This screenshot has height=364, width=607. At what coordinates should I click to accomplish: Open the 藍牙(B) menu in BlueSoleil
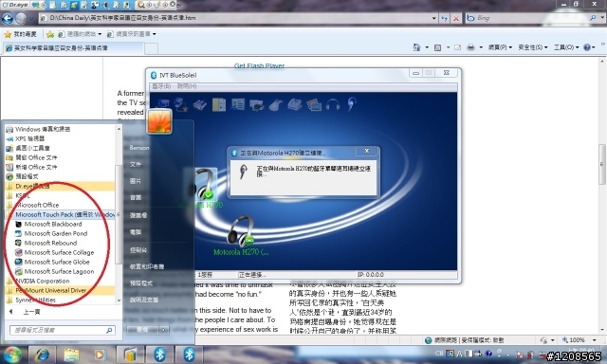pos(161,86)
